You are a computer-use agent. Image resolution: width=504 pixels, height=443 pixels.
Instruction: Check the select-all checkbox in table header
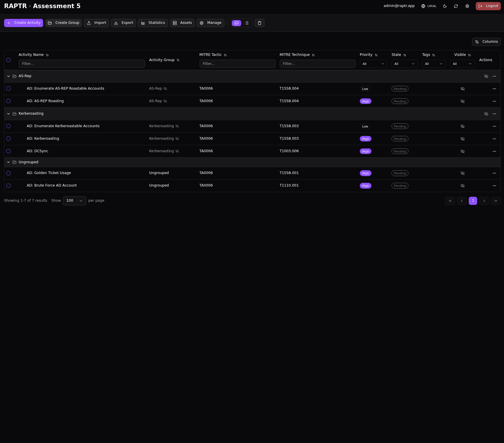point(8,60)
